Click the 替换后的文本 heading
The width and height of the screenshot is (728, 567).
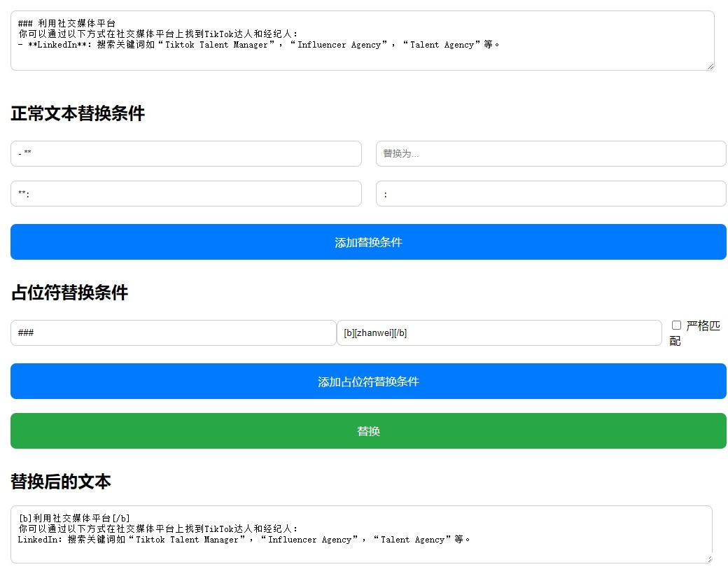[x=61, y=482]
